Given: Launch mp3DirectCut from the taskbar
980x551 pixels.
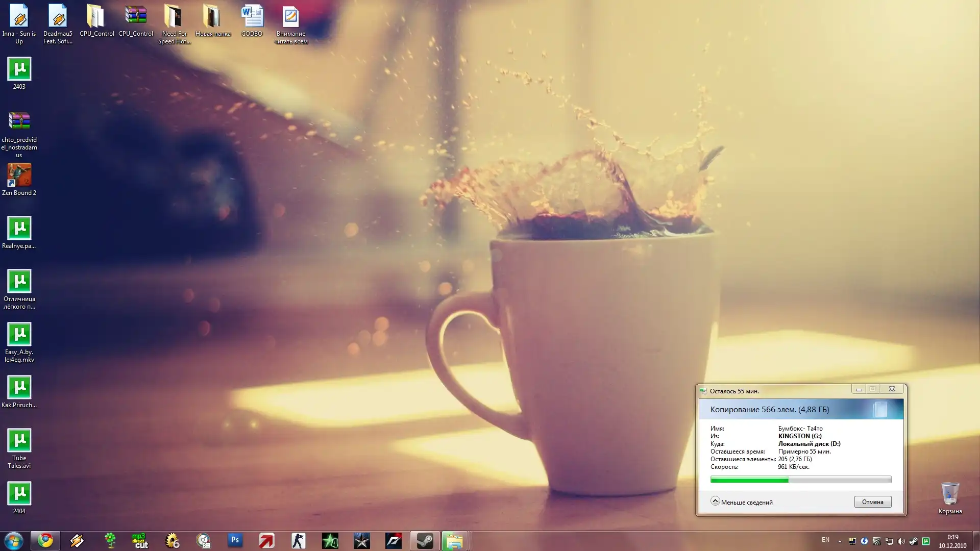Looking at the screenshot, I should point(140,540).
